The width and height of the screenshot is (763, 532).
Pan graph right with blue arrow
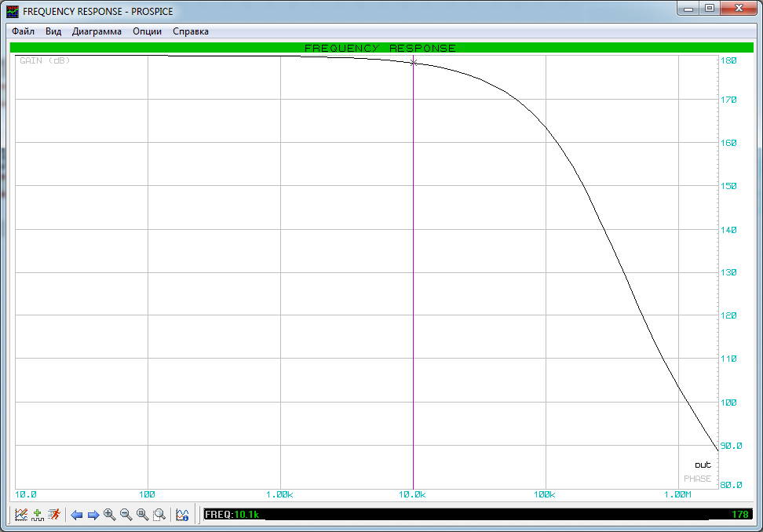pyautogui.click(x=93, y=515)
